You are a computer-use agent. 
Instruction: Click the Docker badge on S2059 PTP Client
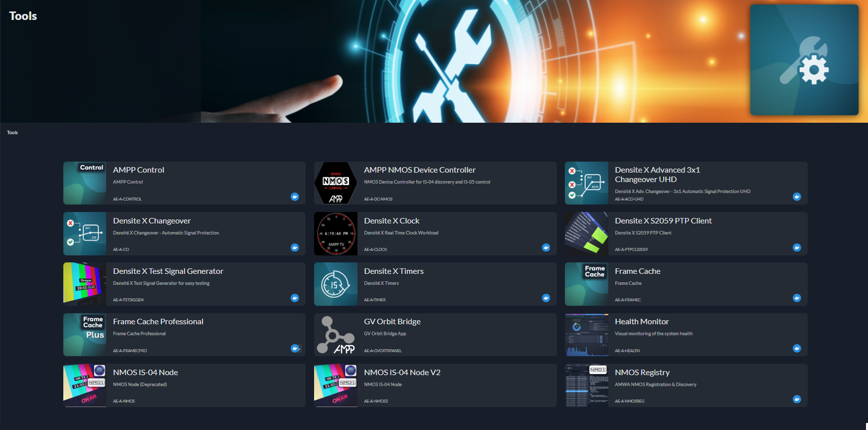tap(797, 247)
